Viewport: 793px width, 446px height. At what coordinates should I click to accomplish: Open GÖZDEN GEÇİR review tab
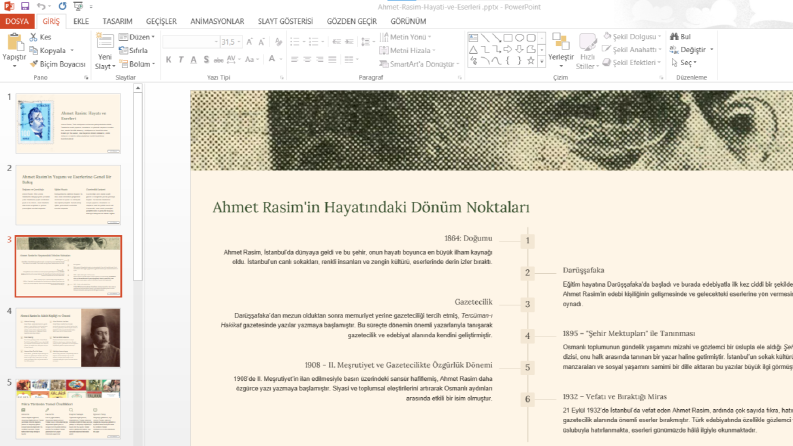click(352, 21)
